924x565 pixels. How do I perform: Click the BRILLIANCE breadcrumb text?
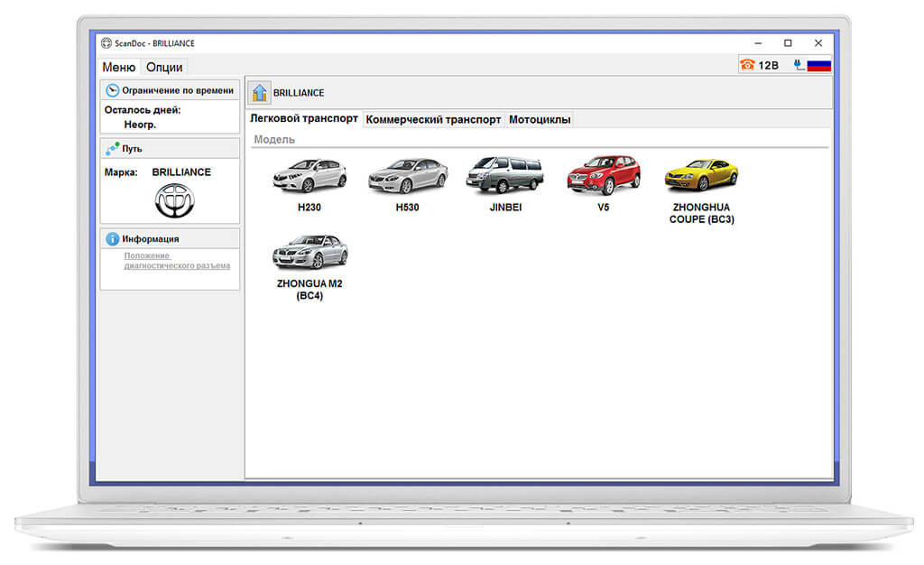(x=299, y=93)
